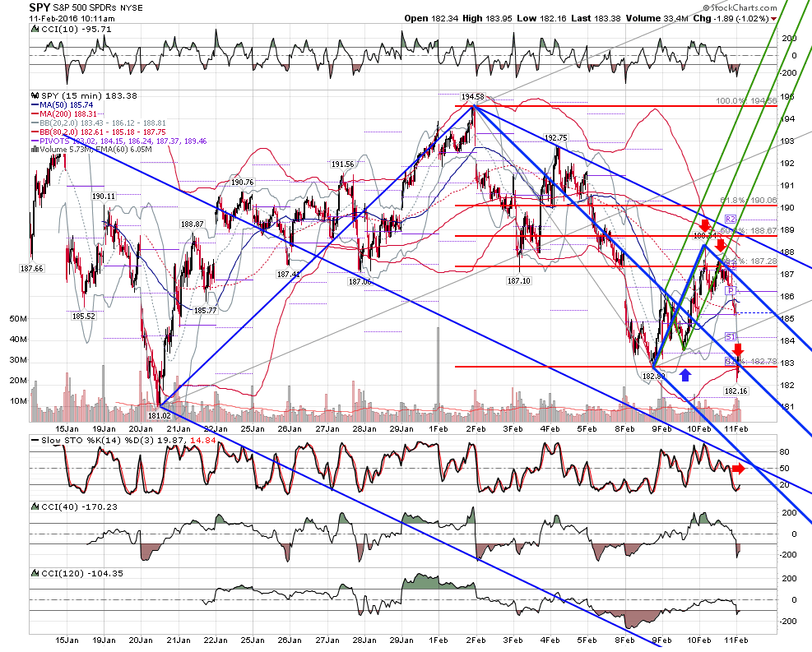
Task: Click the High 183.95 value
Action: click(x=487, y=19)
